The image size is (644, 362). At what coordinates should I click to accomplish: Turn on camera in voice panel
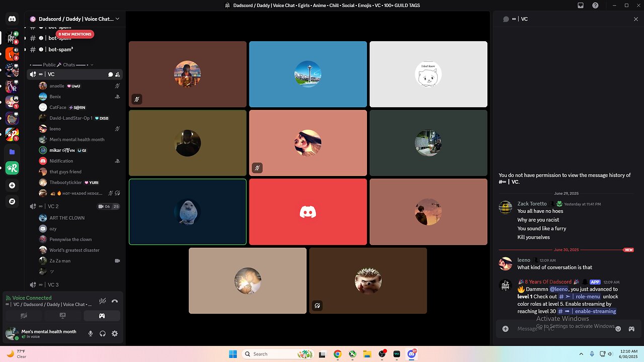click(24, 316)
